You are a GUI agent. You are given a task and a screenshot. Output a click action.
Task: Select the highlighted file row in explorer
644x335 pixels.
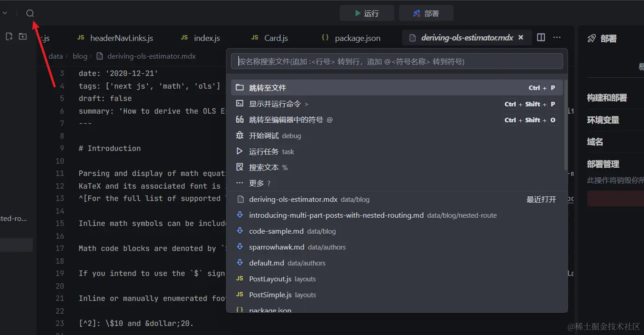coord(16,245)
